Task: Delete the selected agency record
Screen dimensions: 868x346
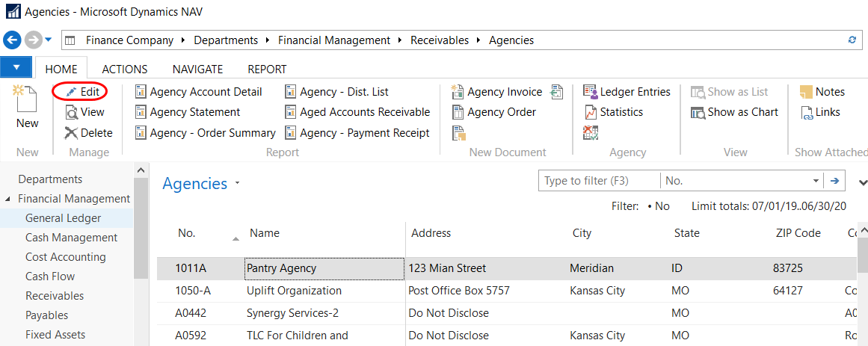Action: (x=72, y=133)
